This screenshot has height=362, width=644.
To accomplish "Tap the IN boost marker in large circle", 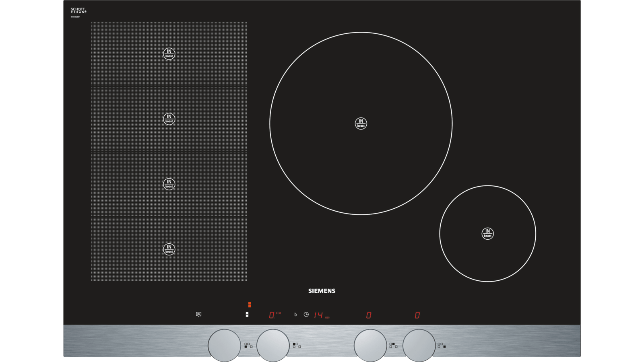I will (361, 123).
